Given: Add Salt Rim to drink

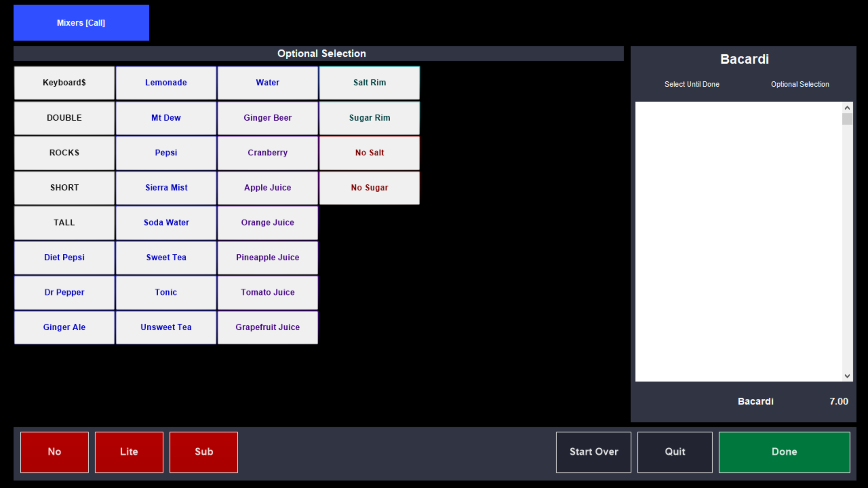Looking at the screenshot, I should [x=369, y=83].
